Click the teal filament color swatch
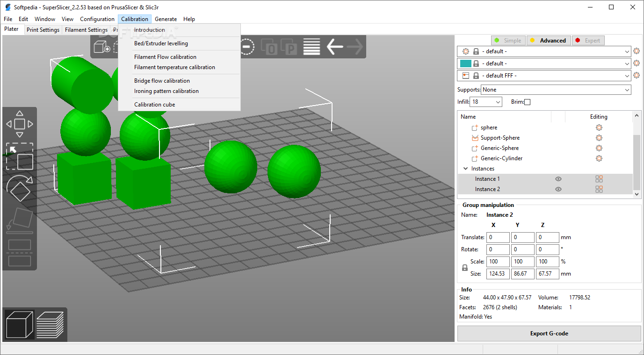Viewport: 644px width, 355px height. (x=465, y=64)
